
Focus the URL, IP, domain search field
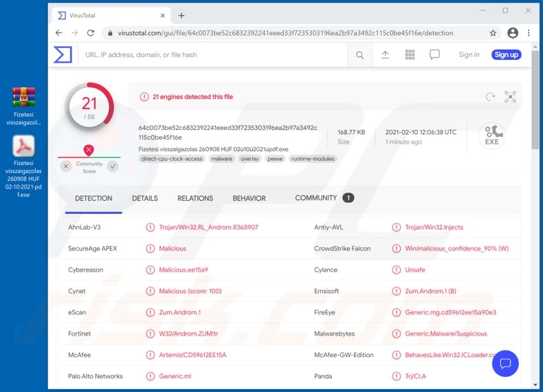click(x=213, y=55)
